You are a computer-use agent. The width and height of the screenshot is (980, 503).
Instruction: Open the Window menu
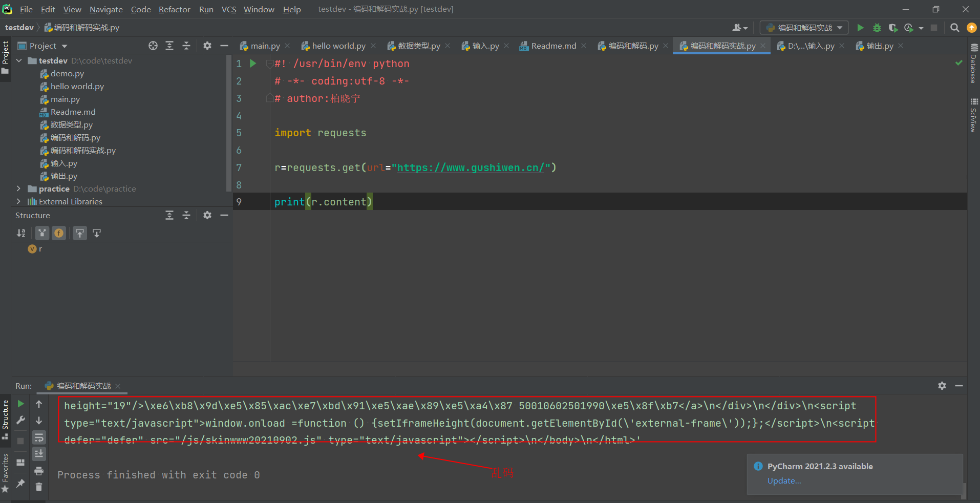click(x=259, y=9)
